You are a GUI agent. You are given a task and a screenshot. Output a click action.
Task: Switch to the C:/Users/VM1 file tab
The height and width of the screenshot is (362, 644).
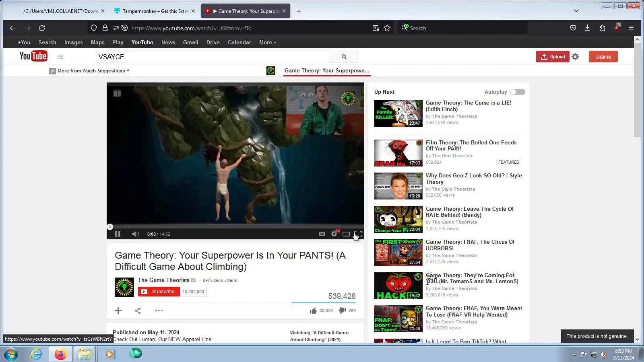point(61,11)
